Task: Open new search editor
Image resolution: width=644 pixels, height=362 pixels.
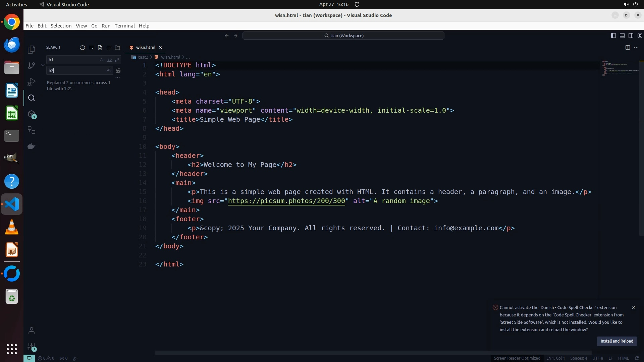Action: (100, 48)
